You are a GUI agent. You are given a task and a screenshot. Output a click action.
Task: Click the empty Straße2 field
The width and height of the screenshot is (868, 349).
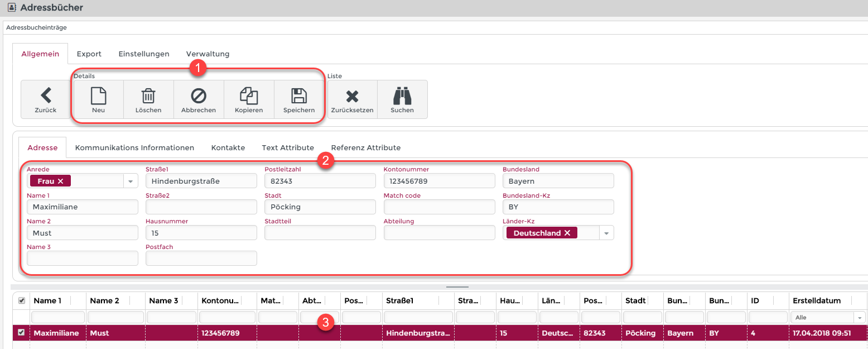point(201,207)
